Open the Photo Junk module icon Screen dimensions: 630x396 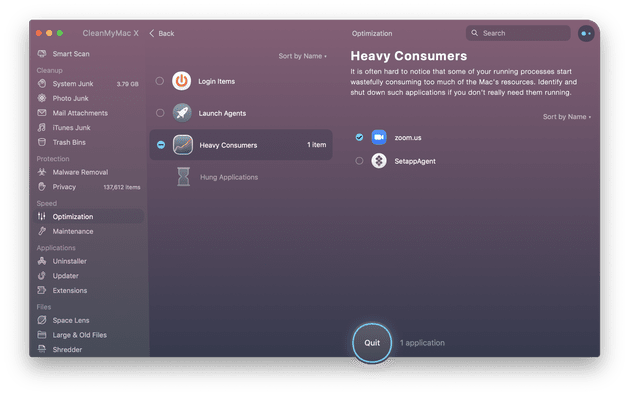tap(42, 98)
